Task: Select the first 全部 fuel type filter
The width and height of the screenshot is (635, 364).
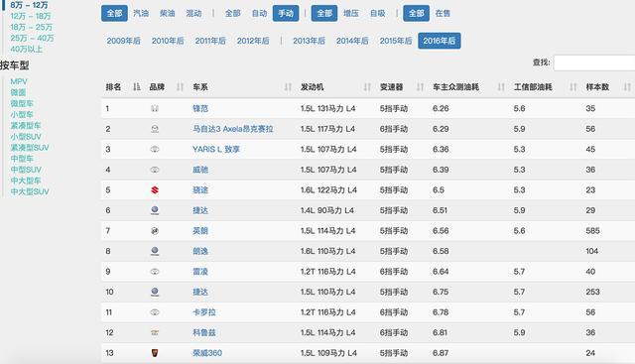Action: (x=114, y=13)
